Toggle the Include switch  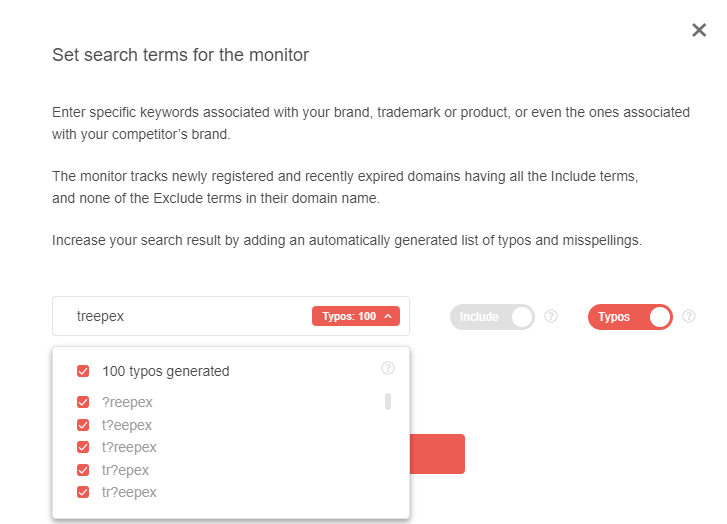[492, 317]
